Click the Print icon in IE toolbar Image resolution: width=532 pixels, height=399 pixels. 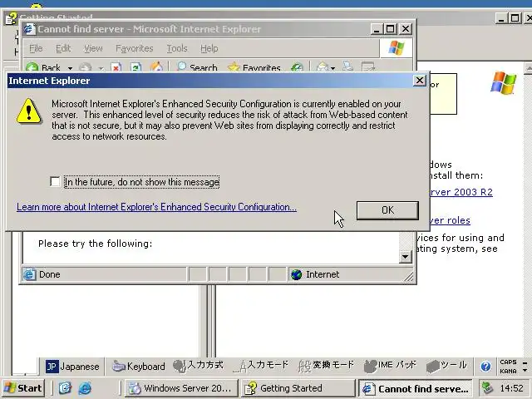tap(347, 66)
